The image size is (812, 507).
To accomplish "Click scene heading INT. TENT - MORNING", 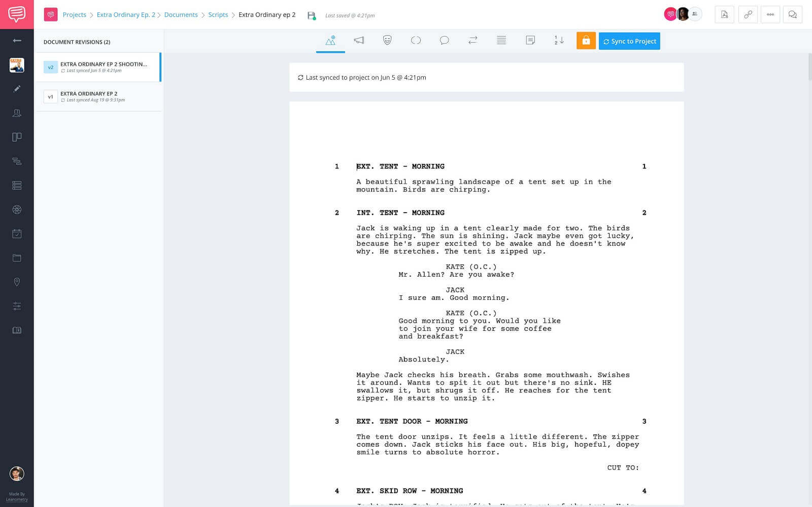I will 400,213.
